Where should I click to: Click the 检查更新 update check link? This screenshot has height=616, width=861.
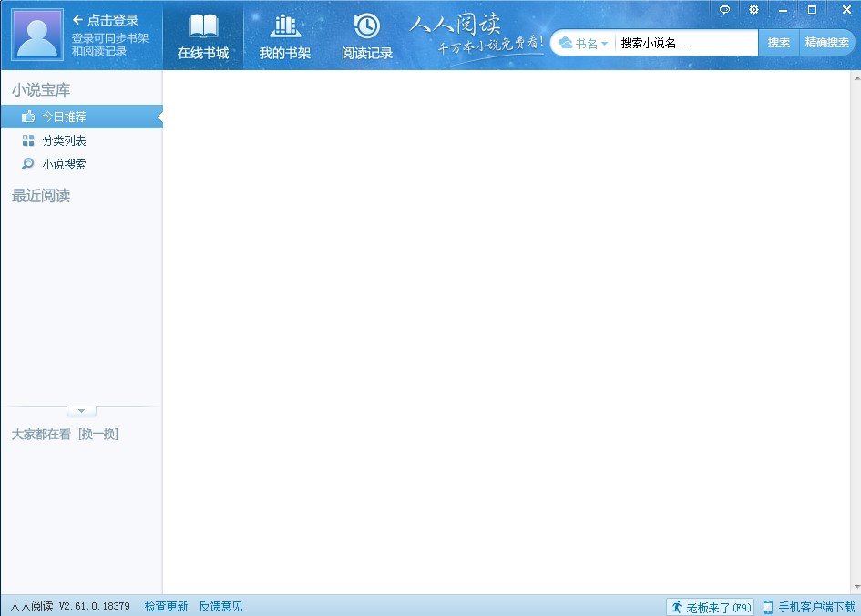(165, 605)
